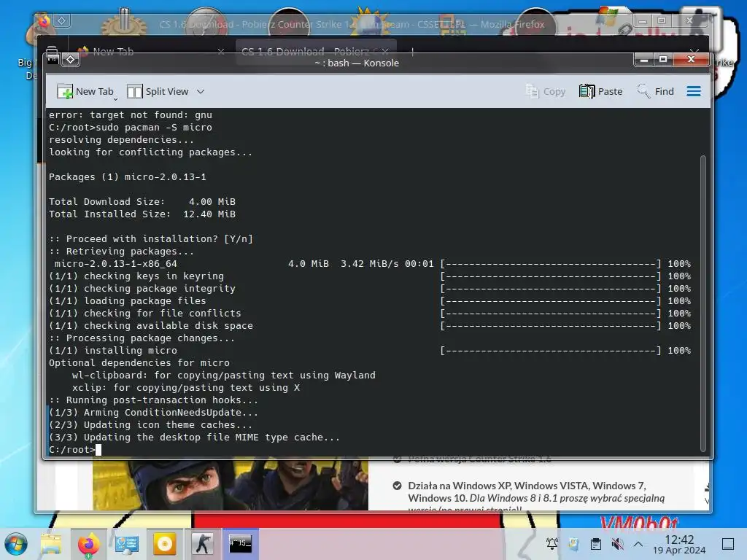Open notifications bell in system tray
Image resolution: width=747 pixels, height=560 pixels.
pos(552,544)
